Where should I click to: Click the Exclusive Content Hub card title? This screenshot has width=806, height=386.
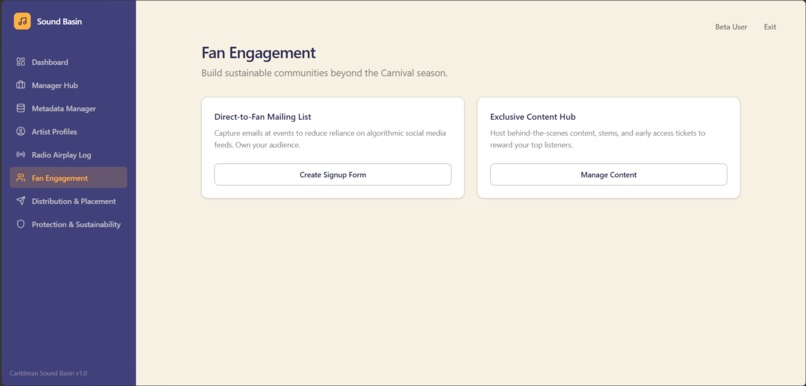coord(533,117)
